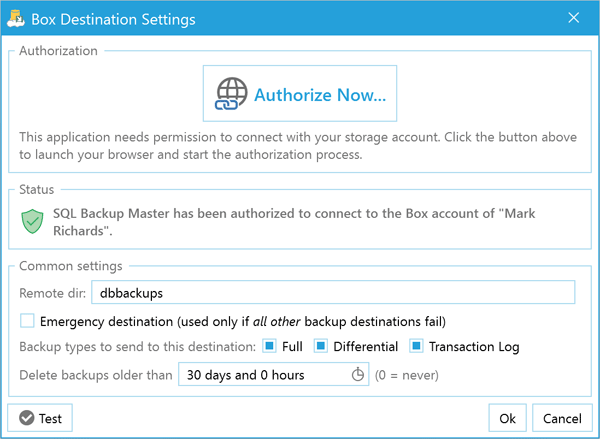Viewport: 600px width, 439px height.
Task: Click the Authorize Now button
Action: point(300,93)
